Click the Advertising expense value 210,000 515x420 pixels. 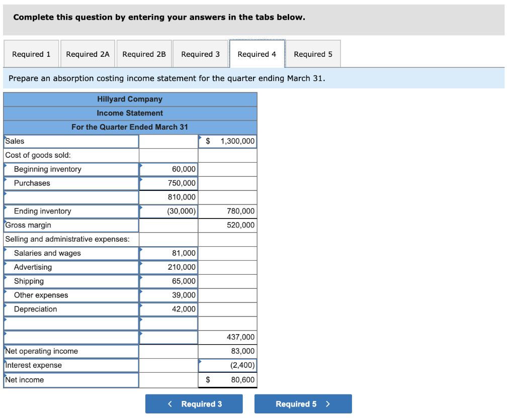pyautogui.click(x=168, y=267)
